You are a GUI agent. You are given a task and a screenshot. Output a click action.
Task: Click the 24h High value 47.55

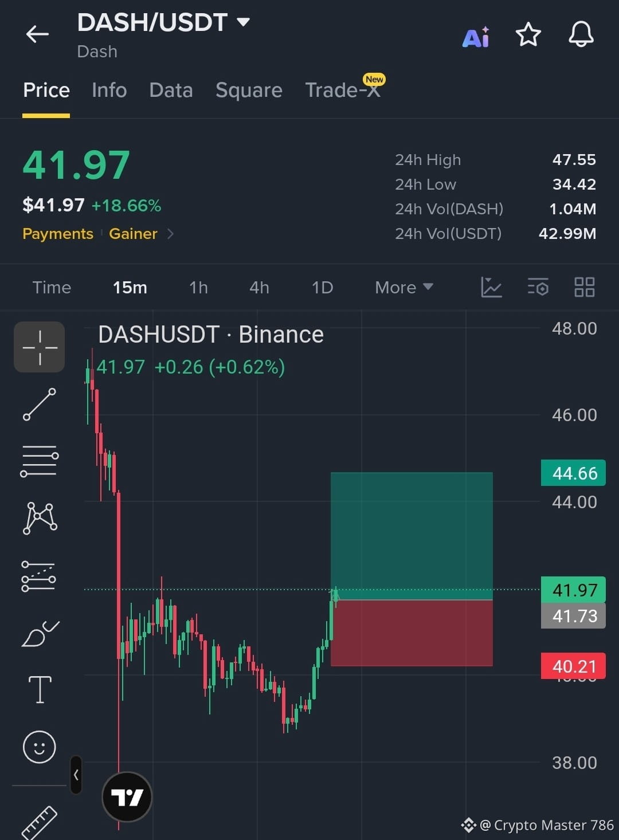[x=574, y=159]
